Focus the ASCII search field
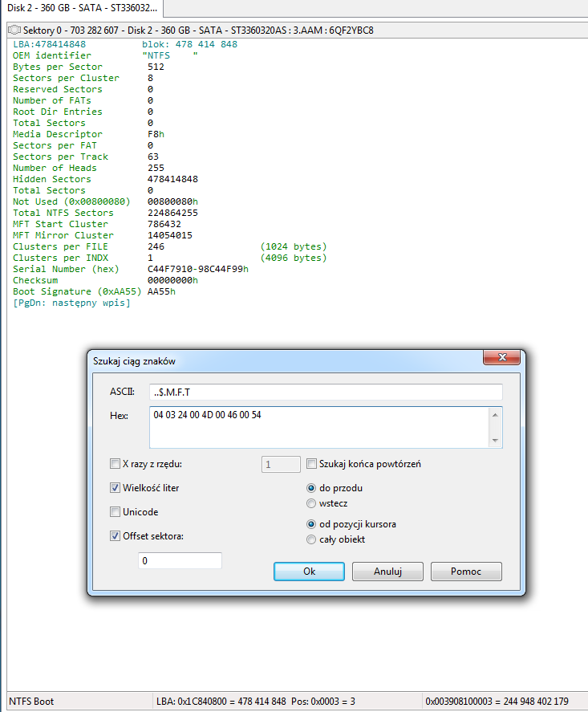This screenshot has height=712, width=588. (326, 392)
